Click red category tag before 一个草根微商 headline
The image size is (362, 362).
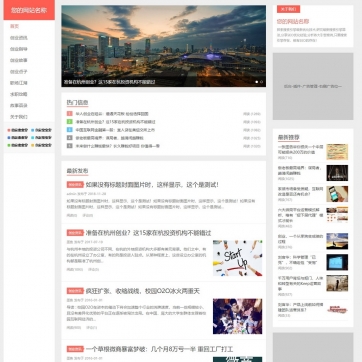point(75,349)
